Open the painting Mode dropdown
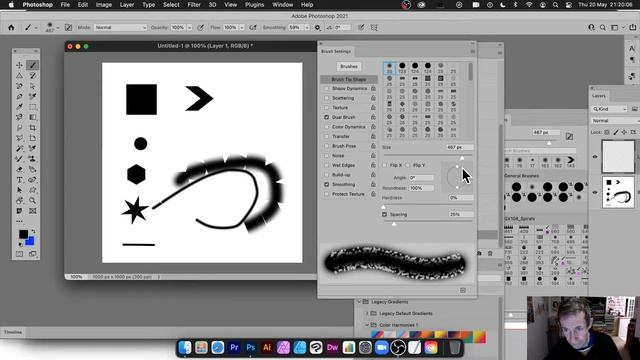The height and width of the screenshot is (360, 640). [x=120, y=27]
